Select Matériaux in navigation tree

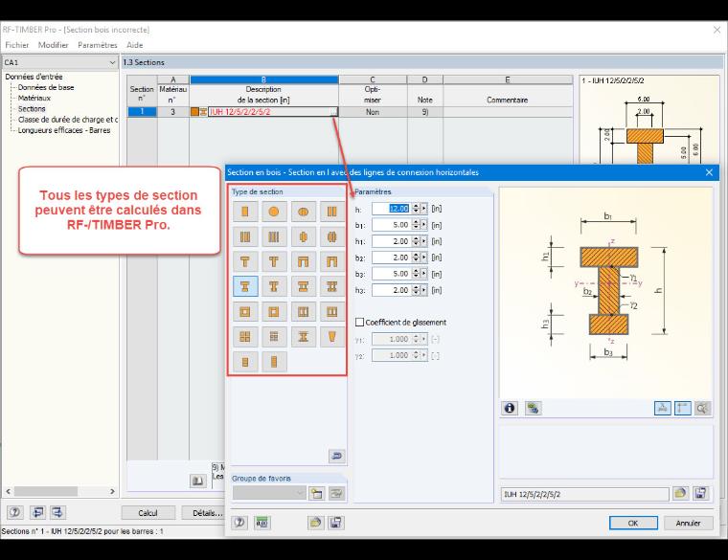click(x=34, y=98)
